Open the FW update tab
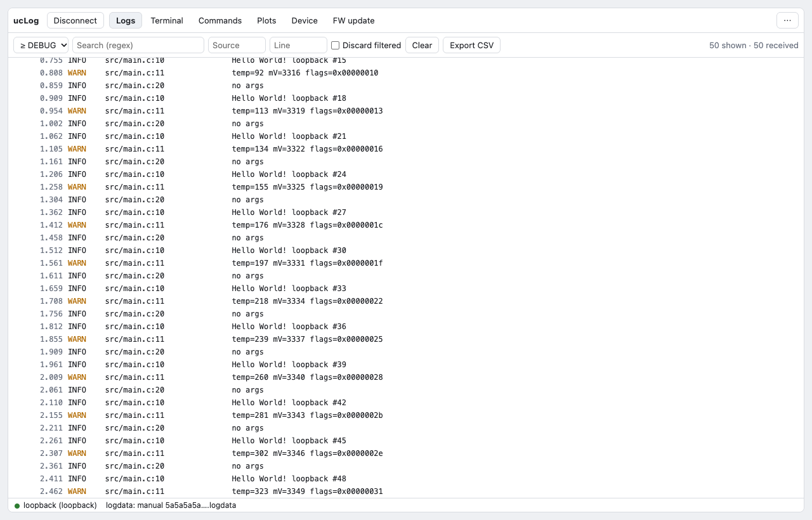 353,20
